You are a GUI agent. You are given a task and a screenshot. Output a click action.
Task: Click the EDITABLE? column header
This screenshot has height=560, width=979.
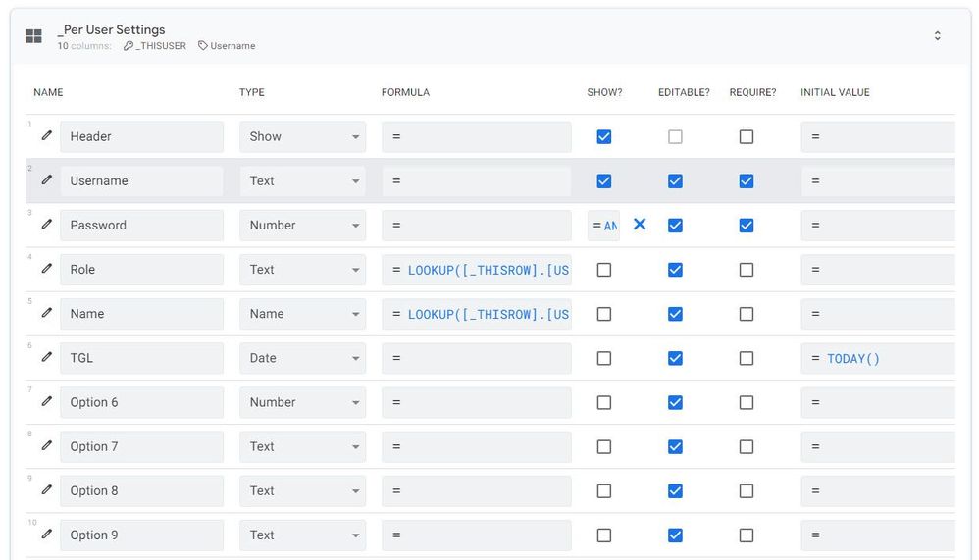[x=684, y=92]
